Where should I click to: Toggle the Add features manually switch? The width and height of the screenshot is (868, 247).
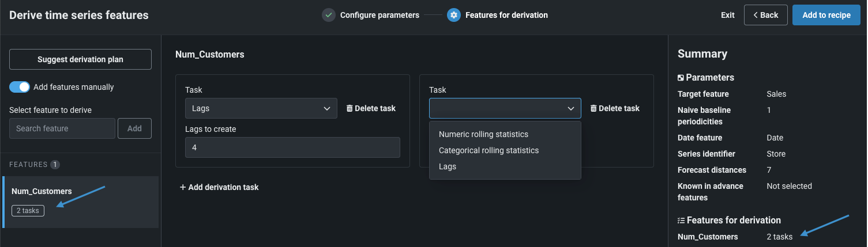click(x=20, y=87)
